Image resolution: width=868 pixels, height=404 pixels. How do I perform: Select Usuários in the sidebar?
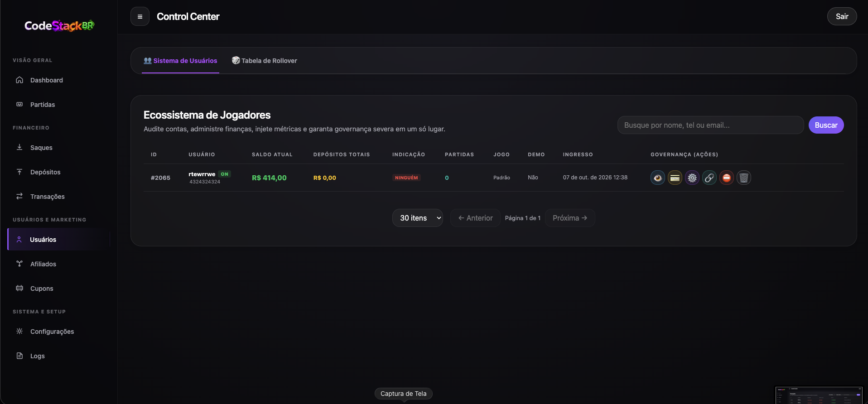coord(59,240)
